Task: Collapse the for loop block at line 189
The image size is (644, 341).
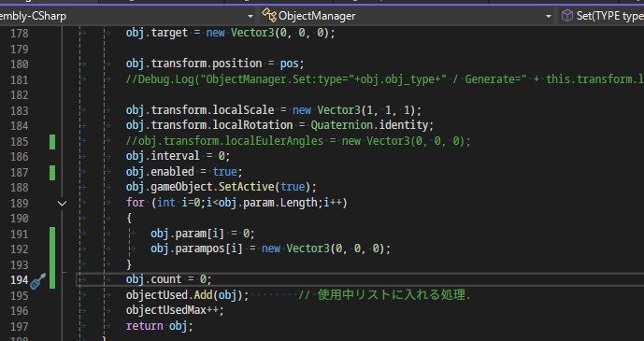Action: 62,203
